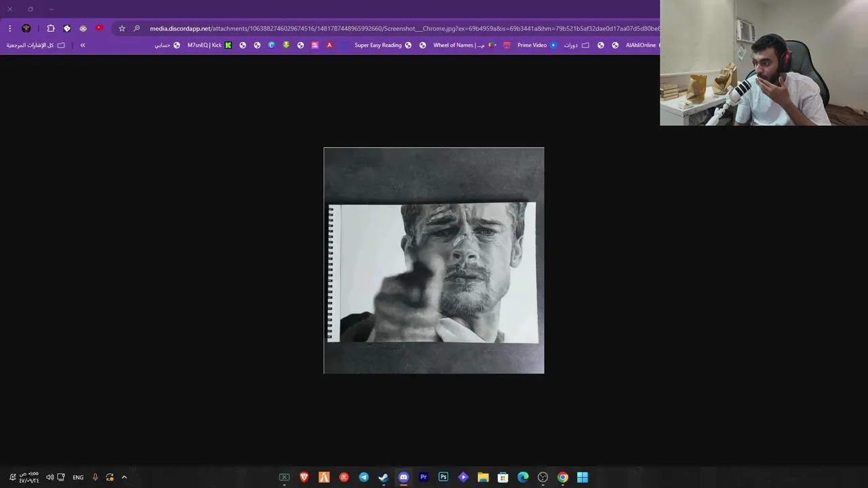868x488 pixels.
Task: Expand hidden bookmarks with double chevron
Action: [83, 45]
